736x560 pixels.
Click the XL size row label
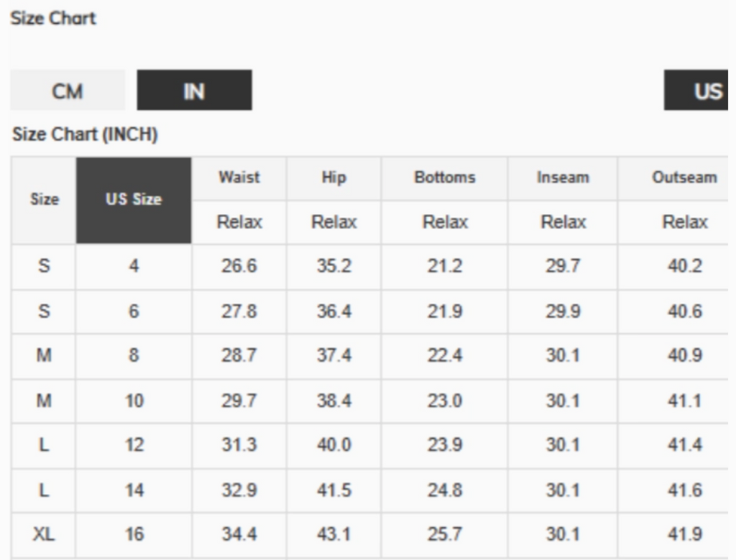44,535
